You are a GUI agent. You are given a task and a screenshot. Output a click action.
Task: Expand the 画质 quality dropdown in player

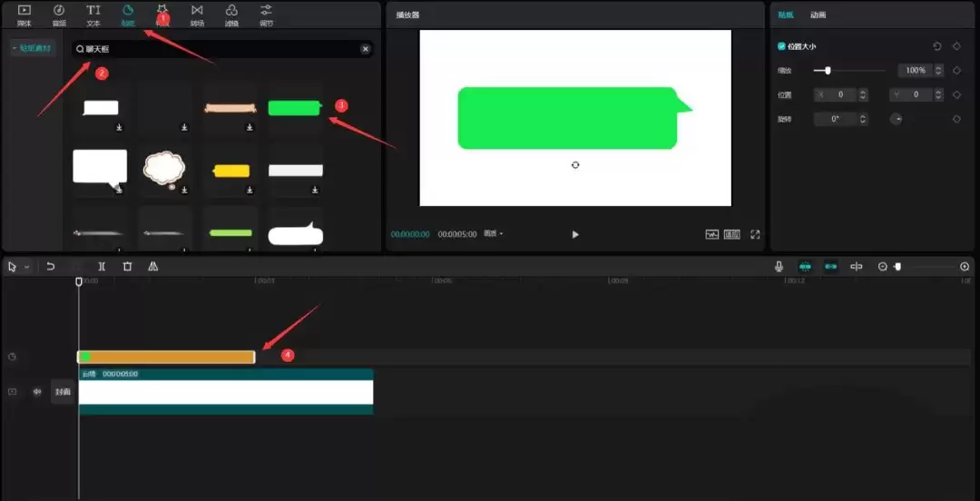pyautogui.click(x=493, y=234)
